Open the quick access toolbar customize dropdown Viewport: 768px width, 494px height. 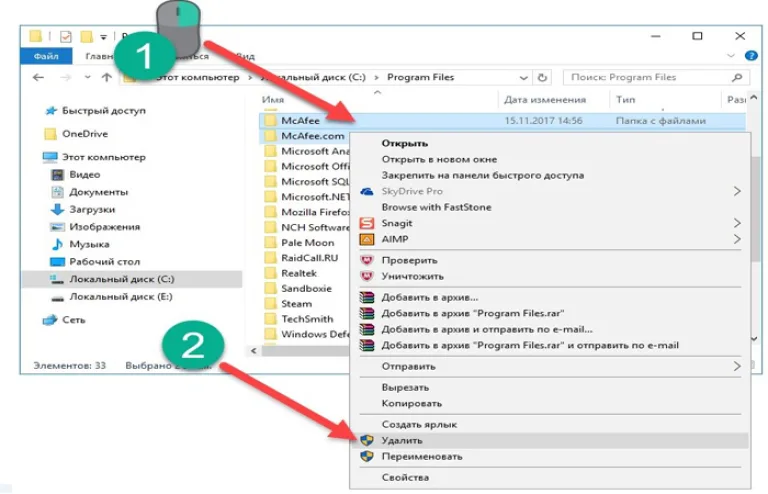click(x=103, y=37)
